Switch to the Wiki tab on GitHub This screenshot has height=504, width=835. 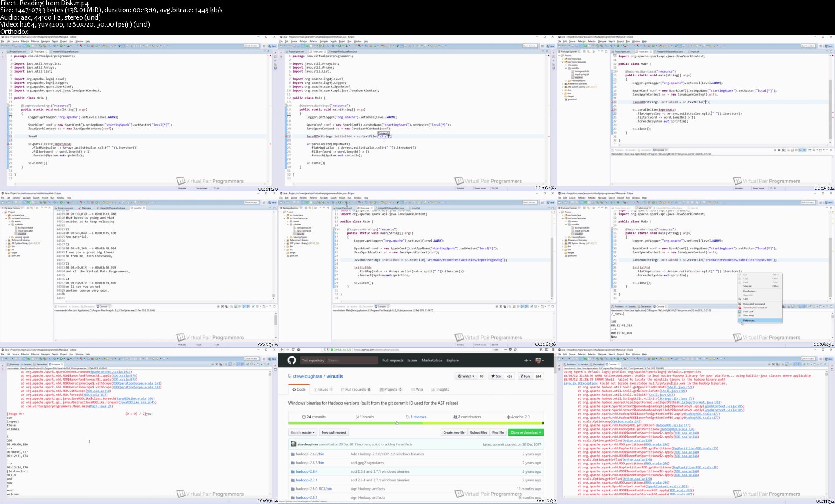click(x=416, y=389)
